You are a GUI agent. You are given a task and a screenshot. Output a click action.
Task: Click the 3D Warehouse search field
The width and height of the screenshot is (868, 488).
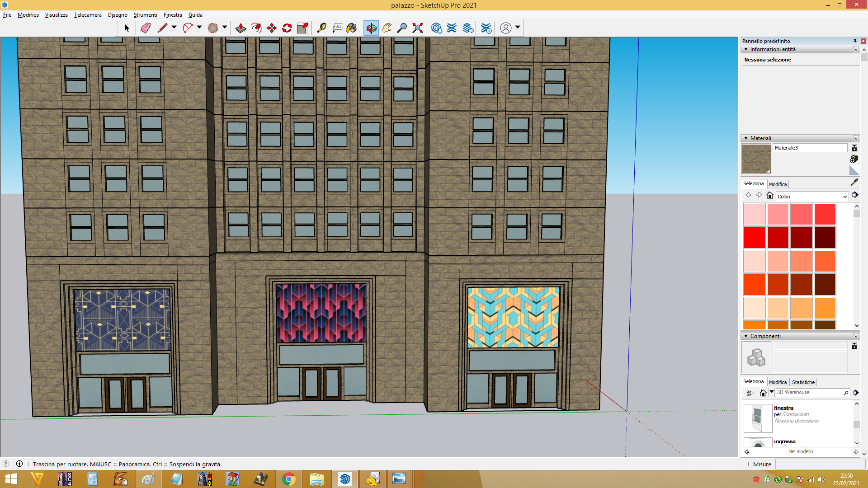809,392
